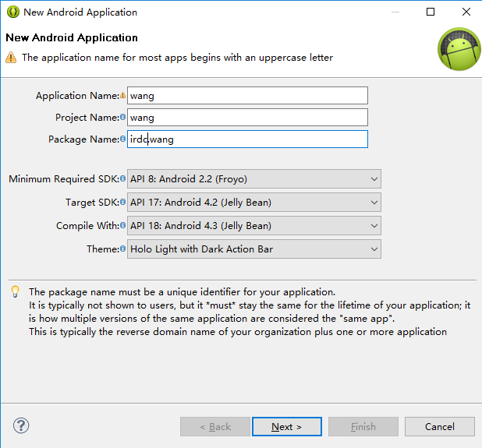The image size is (482, 448).
Task: Click the Eclipse ADT title bar icon
Action: point(13,12)
